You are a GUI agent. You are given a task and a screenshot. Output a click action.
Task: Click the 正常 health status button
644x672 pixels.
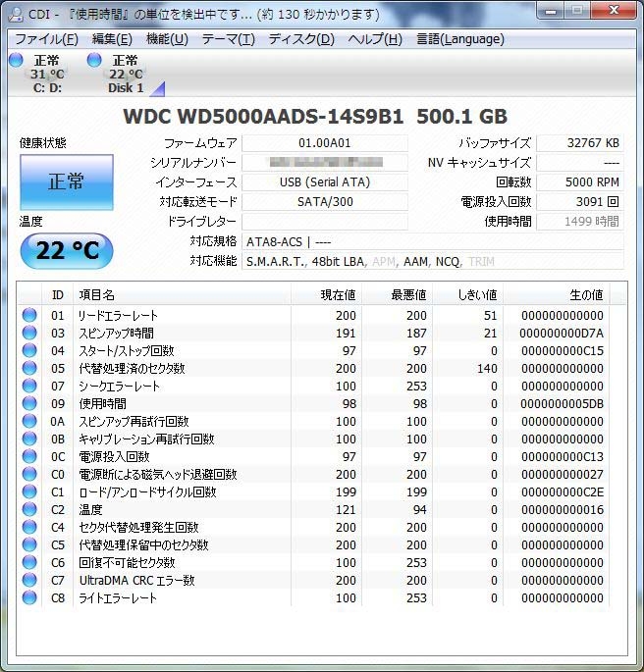67,182
